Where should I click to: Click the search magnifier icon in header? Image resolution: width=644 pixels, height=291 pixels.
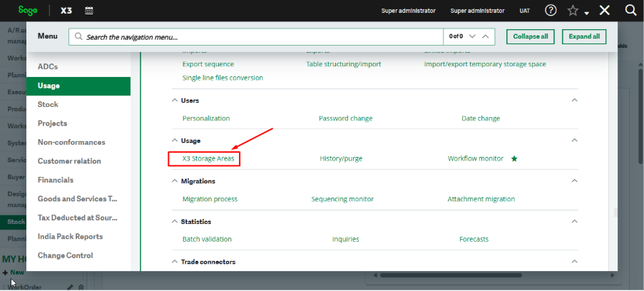(x=630, y=11)
